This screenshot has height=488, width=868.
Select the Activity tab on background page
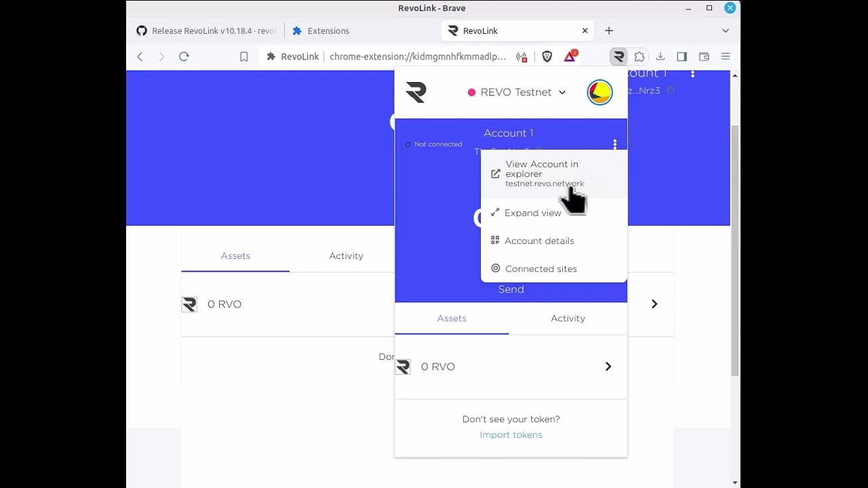(x=346, y=256)
